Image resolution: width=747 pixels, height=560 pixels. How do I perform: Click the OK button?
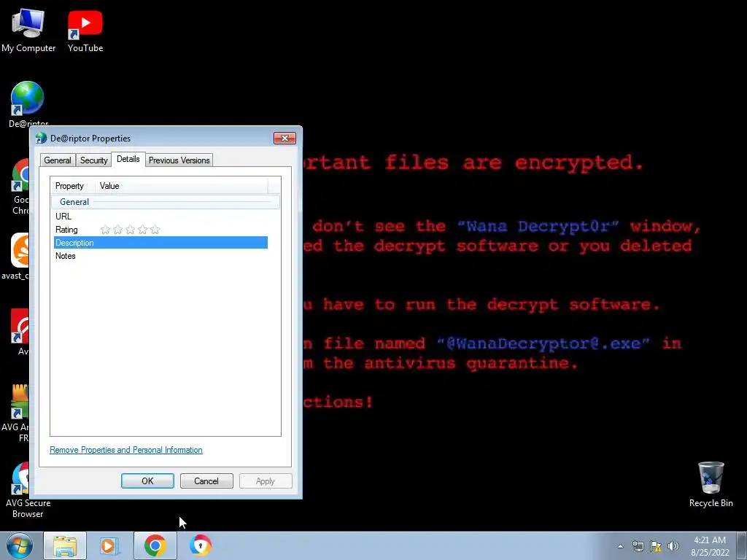(147, 481)
